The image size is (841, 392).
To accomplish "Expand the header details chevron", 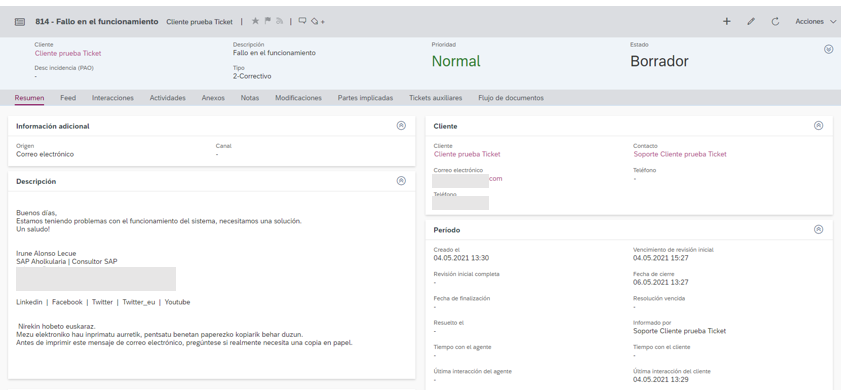I will 828,49.
